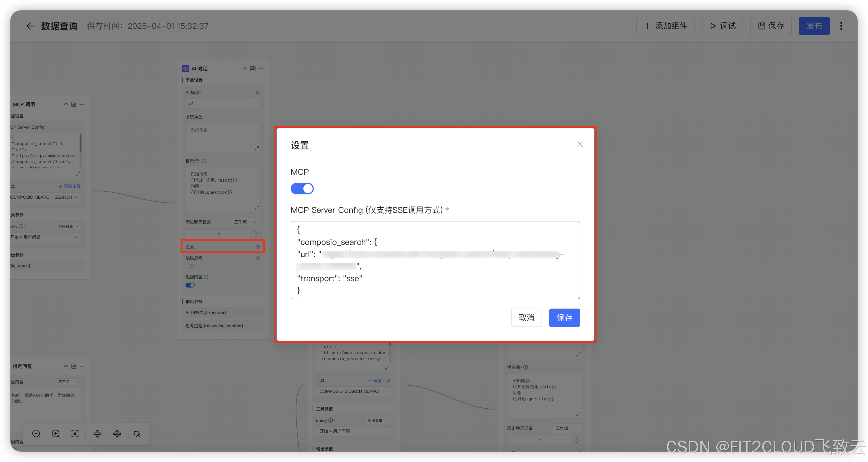The image size is (868, 462).
Task: Click the back arrow beside 数据查询
Action: point(30,26)
